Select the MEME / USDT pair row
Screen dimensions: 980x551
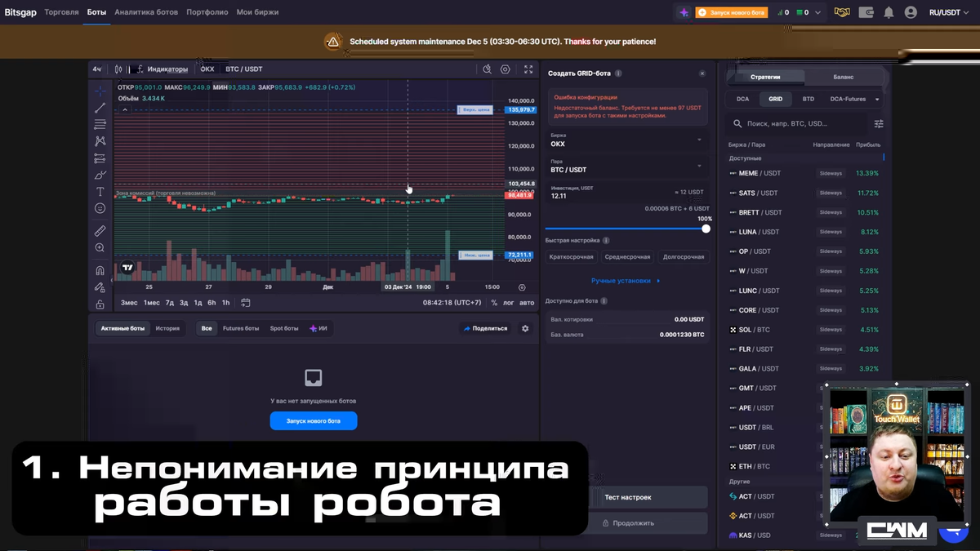pyautogui.click(x=804, y=173)
